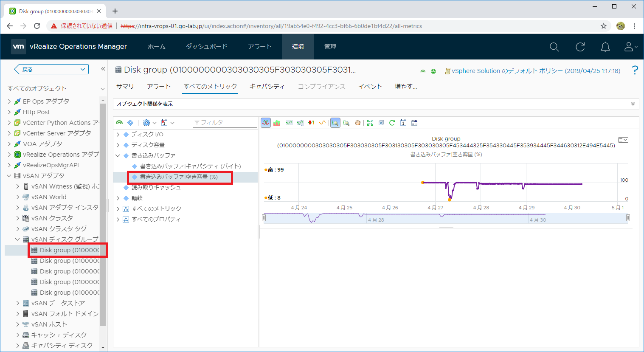Select the VOA アダプタ tree item
The width and height of the screenshot is (644, 352).
pyautogui.click(x=42, y=144)
